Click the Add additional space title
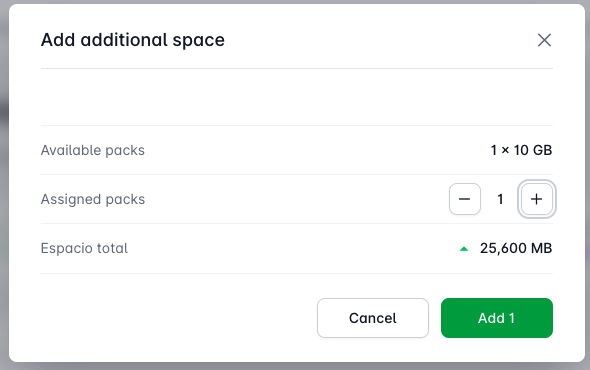The width and height of the screenshot is (590, 370). tap(132, 40)
